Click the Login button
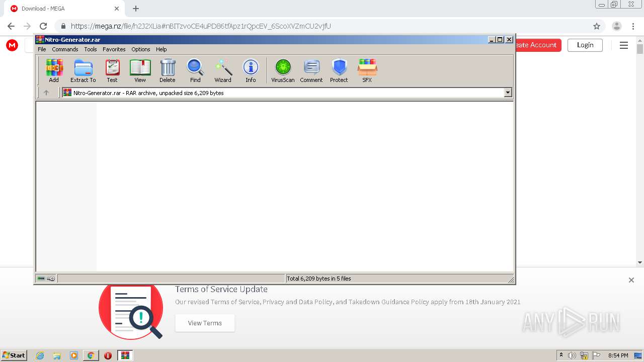Image resolution: width=644 pixels, height=362 pixels. click(x=585, y=45)
